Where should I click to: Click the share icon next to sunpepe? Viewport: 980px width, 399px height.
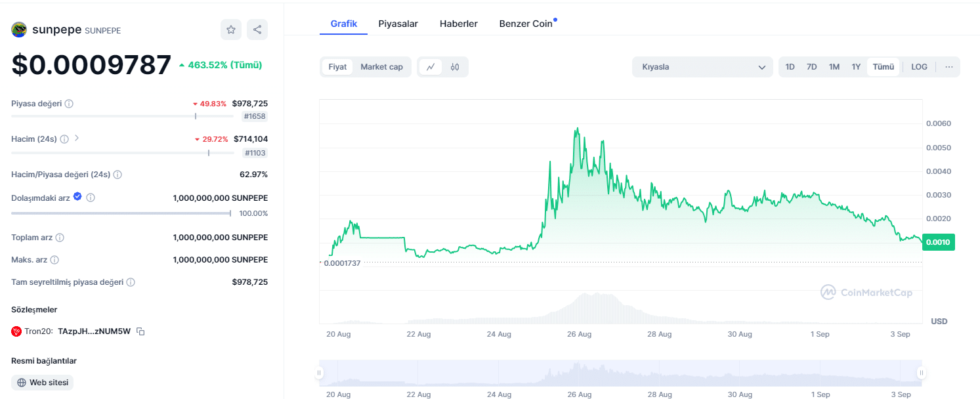pos(257,30)
